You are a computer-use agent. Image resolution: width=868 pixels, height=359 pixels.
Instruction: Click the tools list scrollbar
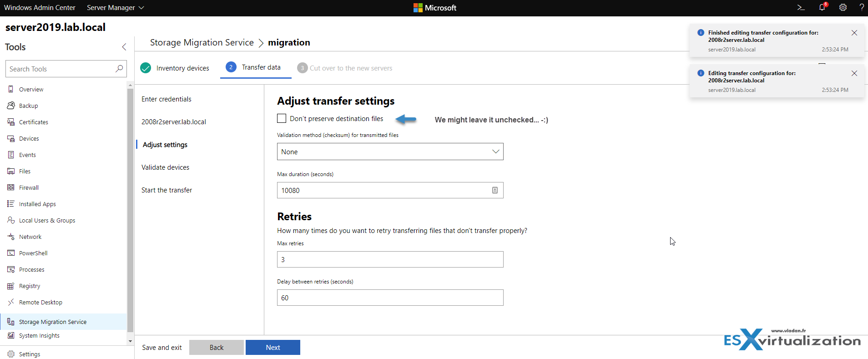click(x=131, y=209)
